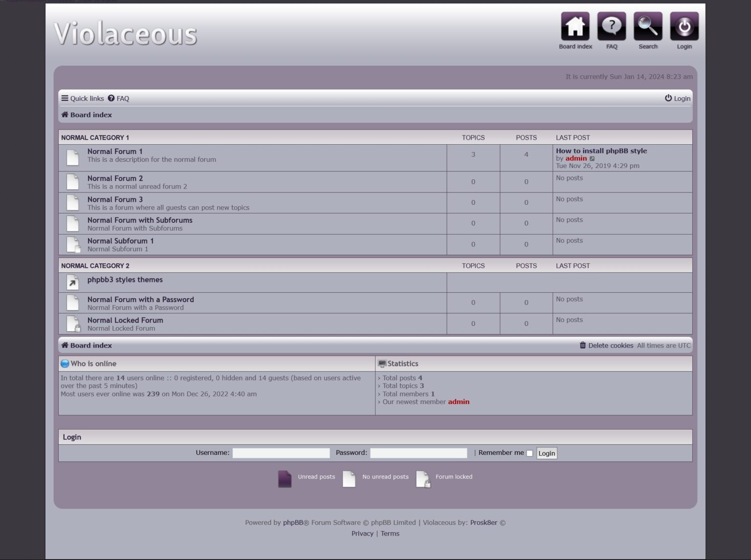Screen dimensions: 751x560
Task: Open the How to install phpBB style topic
Action: pyautogui.click(x=601, y=151)
